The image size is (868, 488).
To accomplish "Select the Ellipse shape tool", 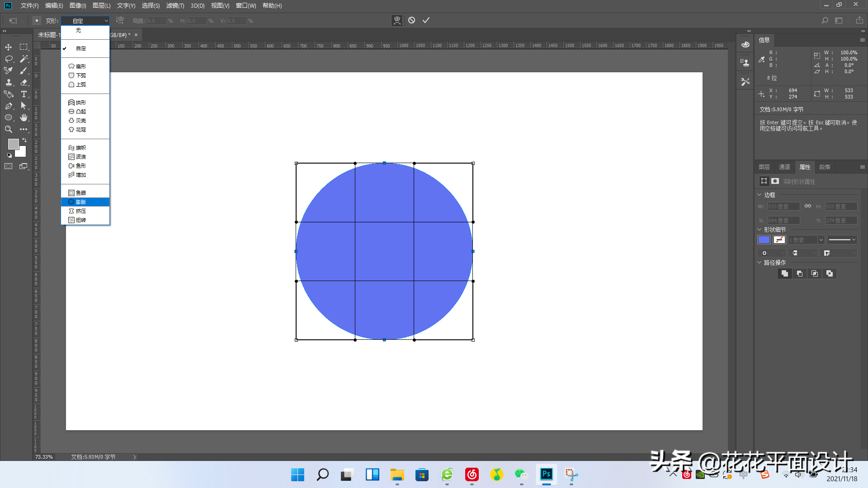I will 9,117.
